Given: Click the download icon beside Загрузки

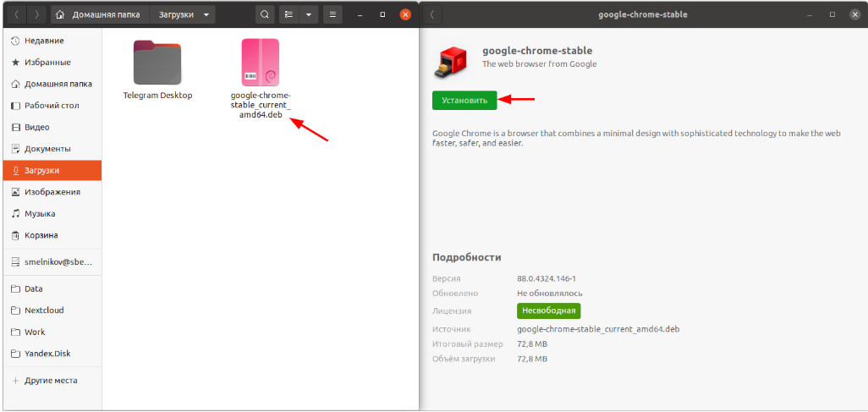Looking at the screenshot, I should click(x=15, y=171).
